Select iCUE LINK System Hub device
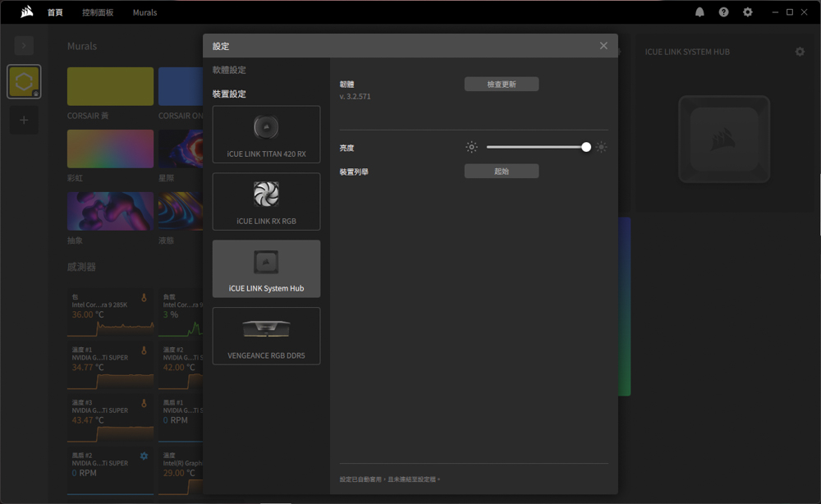Image resolution: width=821 pixels, height=504 pixels. pyautogui.click(x=266, y=268)
